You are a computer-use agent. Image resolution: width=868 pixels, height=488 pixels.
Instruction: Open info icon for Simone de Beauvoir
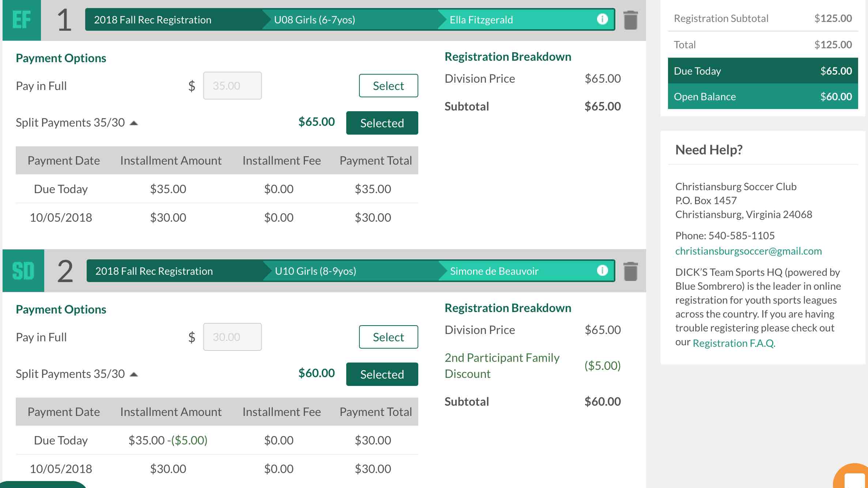coord(602,271)
